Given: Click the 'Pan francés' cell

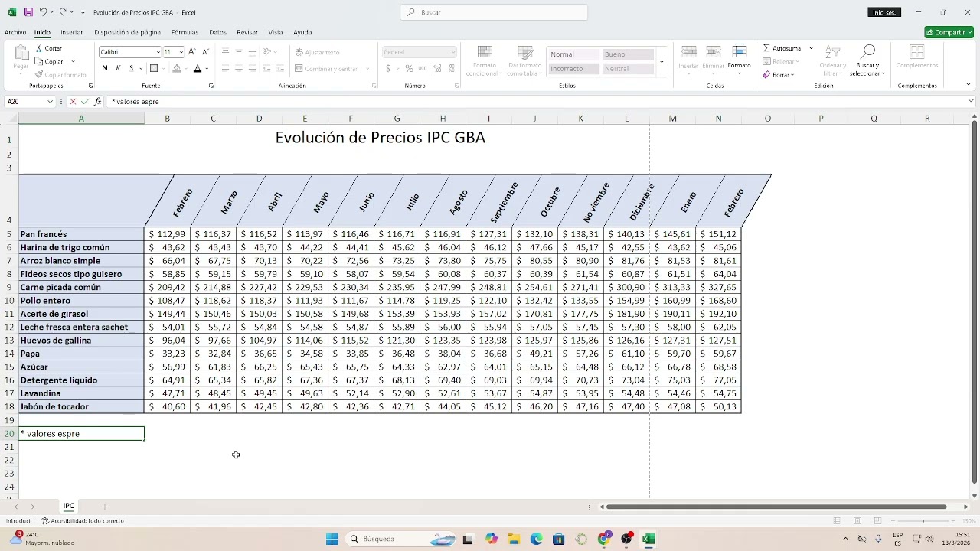Looking at the screenshot, I should coord(81,234).
